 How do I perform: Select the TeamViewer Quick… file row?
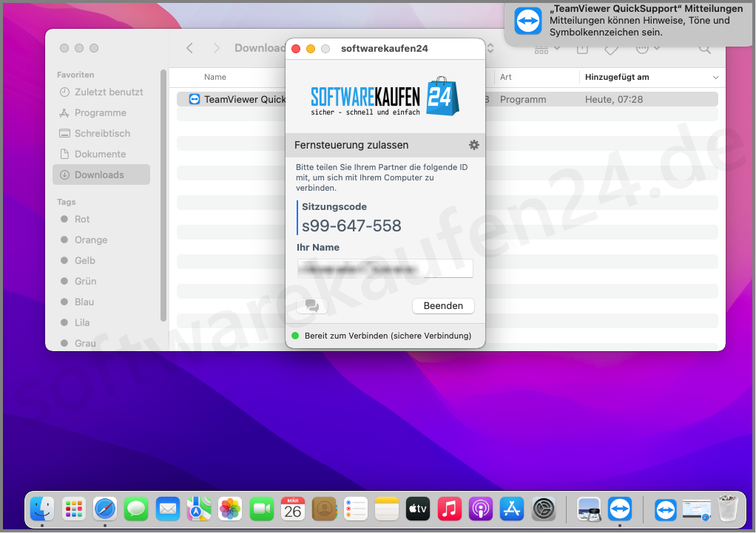point(447,99)
